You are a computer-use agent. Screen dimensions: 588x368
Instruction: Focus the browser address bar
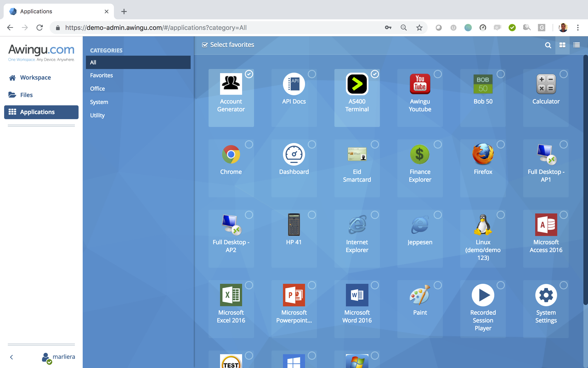(219, 28)
